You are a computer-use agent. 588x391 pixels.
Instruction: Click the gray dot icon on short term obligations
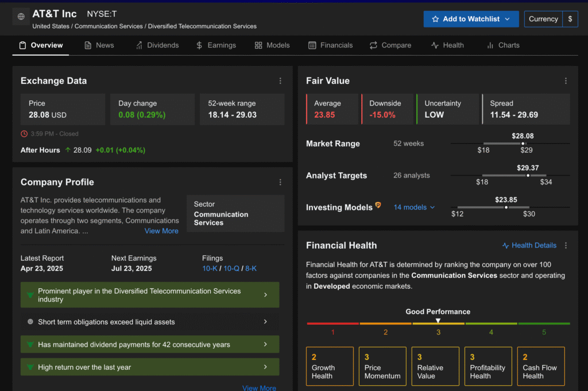point(30,322)
